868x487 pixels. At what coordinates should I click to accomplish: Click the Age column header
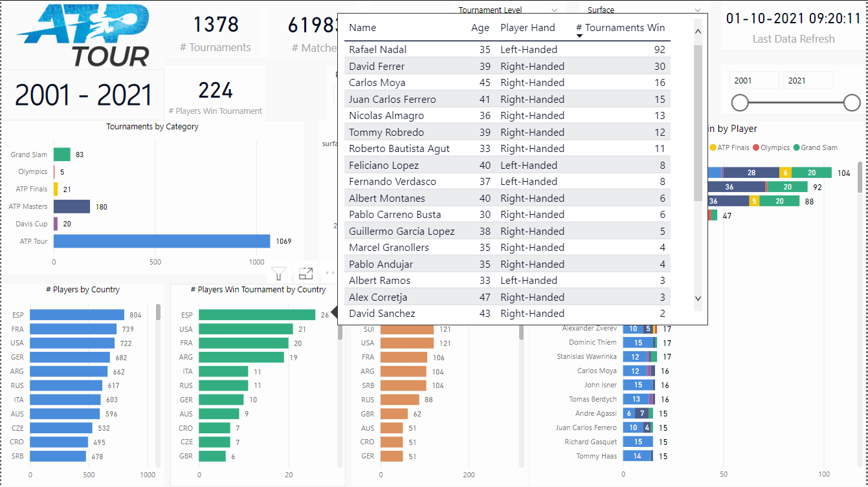[x=480, y=28]
